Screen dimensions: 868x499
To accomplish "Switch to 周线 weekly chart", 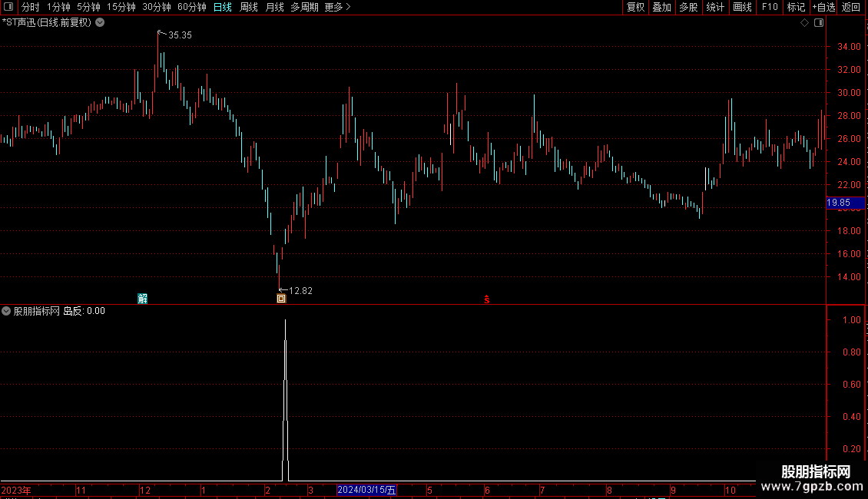I will click(249, 7).
